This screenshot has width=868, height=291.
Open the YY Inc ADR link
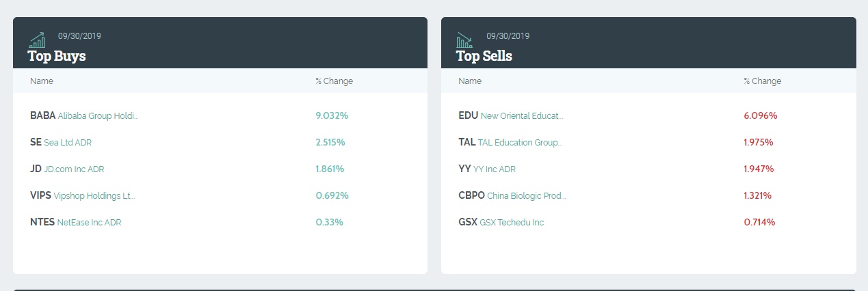pos(487,169)
